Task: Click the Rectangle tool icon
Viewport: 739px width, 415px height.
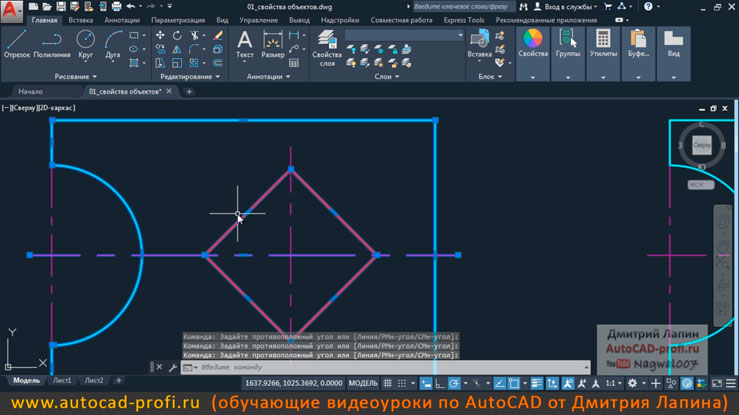Action: click(134, 35)
